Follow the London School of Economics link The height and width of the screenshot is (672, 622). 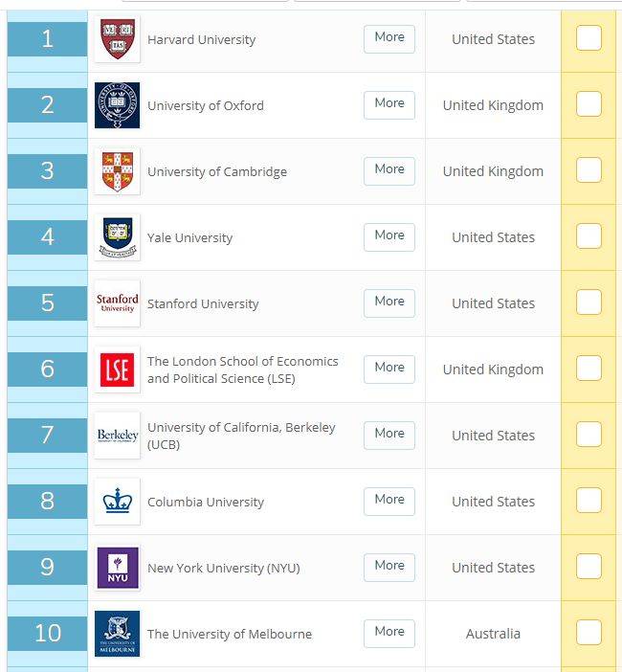[x=242, y=370]
